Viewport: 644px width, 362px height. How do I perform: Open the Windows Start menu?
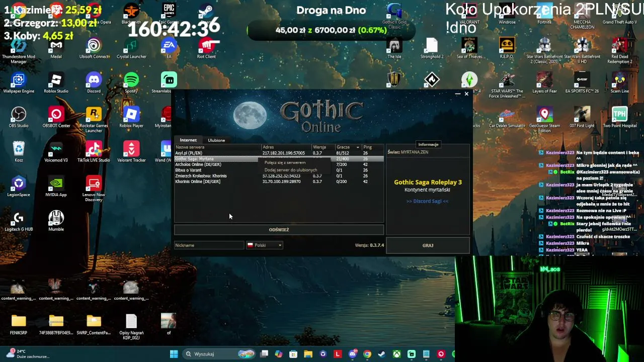[174, 354]
